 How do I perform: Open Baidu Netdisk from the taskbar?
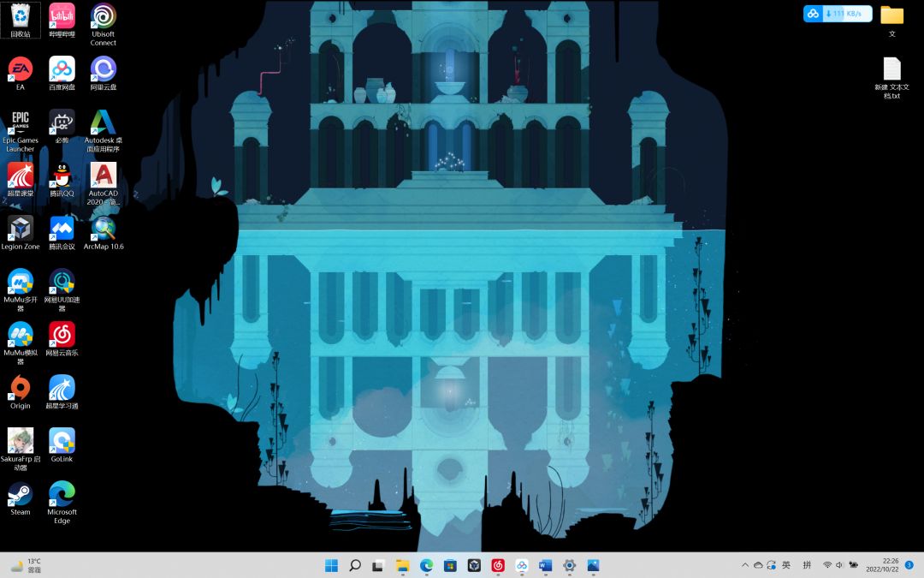coord(522,566)
